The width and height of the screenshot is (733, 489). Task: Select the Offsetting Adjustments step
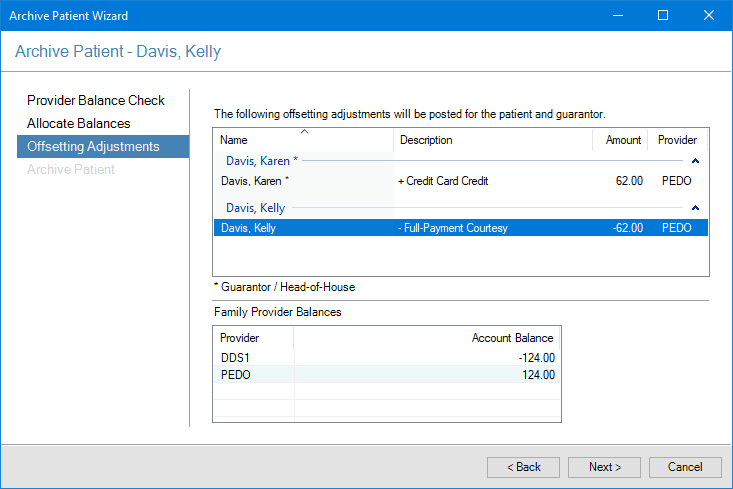pos(93,146)
